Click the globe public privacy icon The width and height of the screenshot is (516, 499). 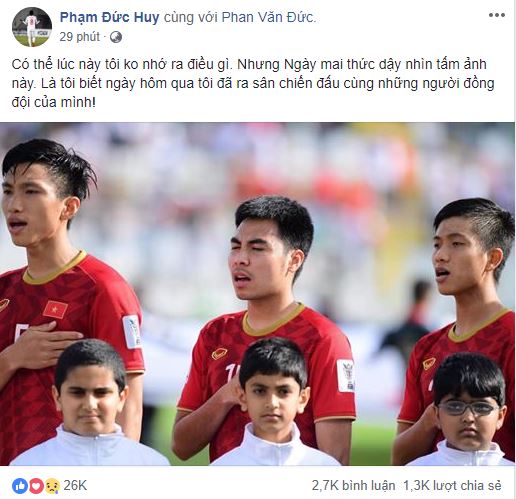[x=116, y=37]
